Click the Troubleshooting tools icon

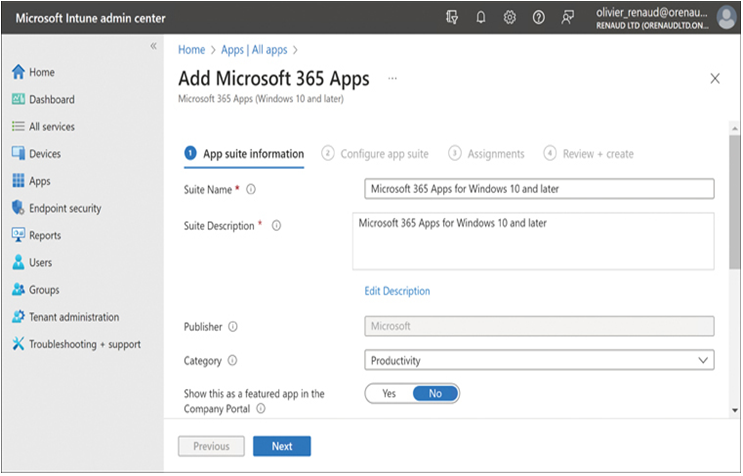[x=18, y=343]
